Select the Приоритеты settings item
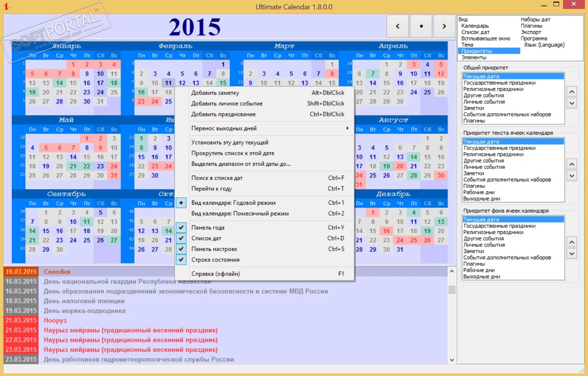The height and width of the screenshot is (376, 588). click(x=489, y=51)
